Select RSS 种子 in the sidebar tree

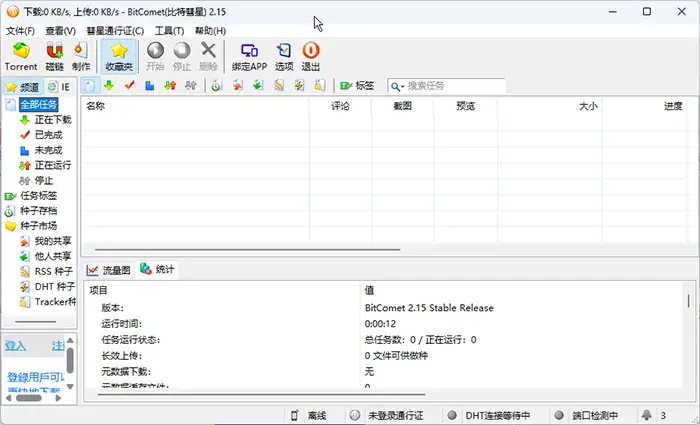point(54,271)
